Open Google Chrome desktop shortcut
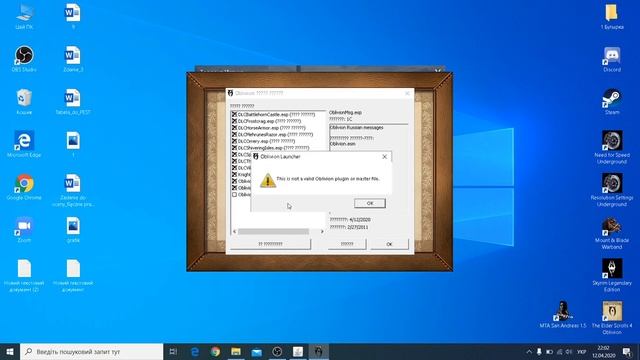 click(x=24, y=187)
